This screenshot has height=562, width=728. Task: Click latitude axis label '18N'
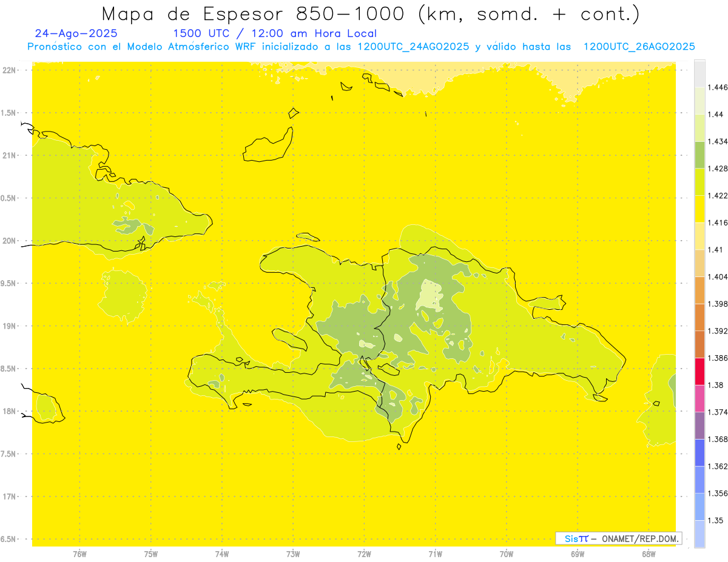[x=9, y=411]
